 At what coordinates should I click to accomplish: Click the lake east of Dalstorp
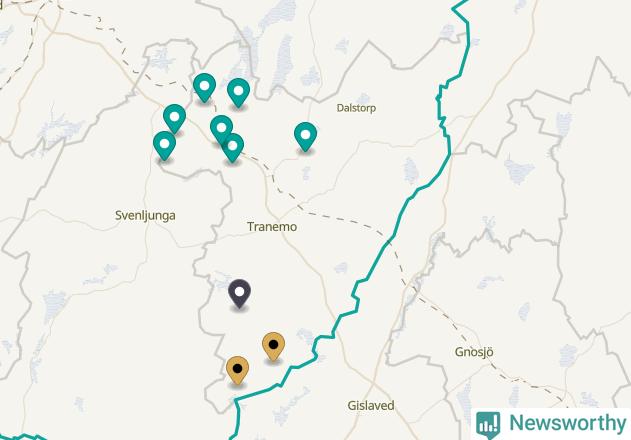tap(411, 171)
